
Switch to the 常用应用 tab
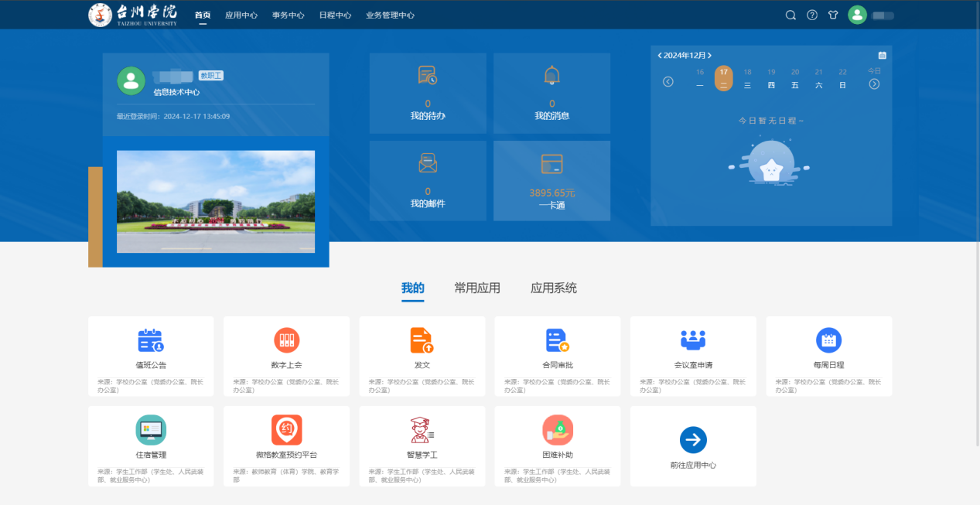click(477, 288)
